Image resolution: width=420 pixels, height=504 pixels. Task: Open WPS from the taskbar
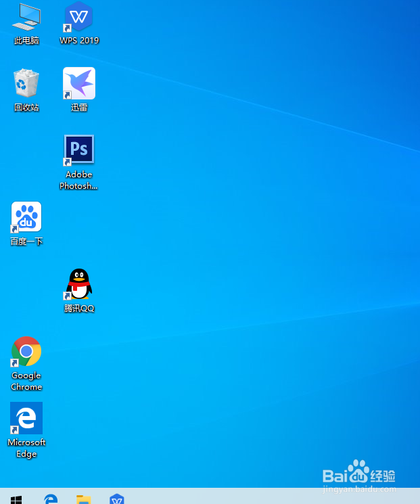(x=116, y=499)
